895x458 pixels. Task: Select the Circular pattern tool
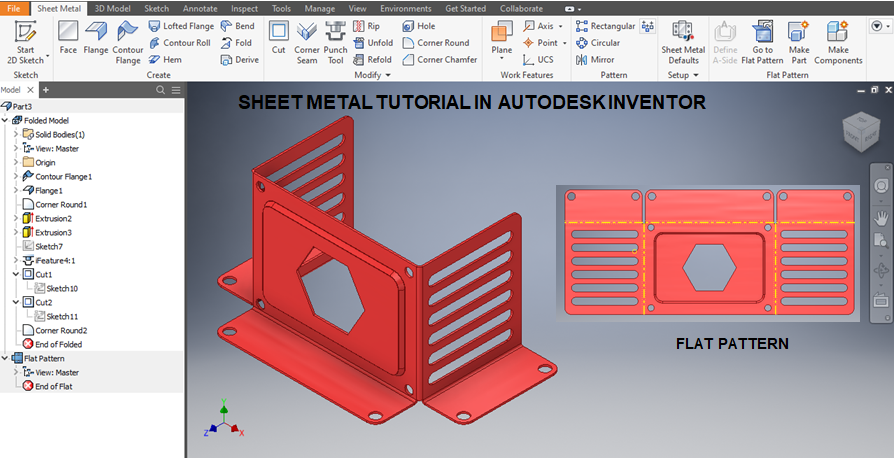(598, 43)
